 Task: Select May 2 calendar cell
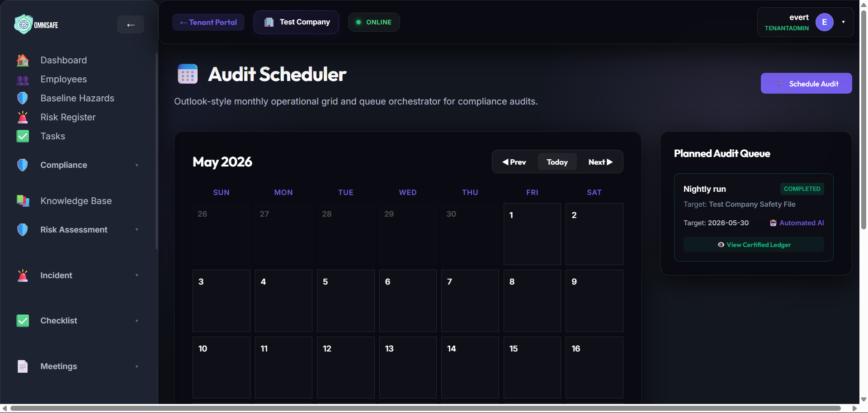[594, 234]
